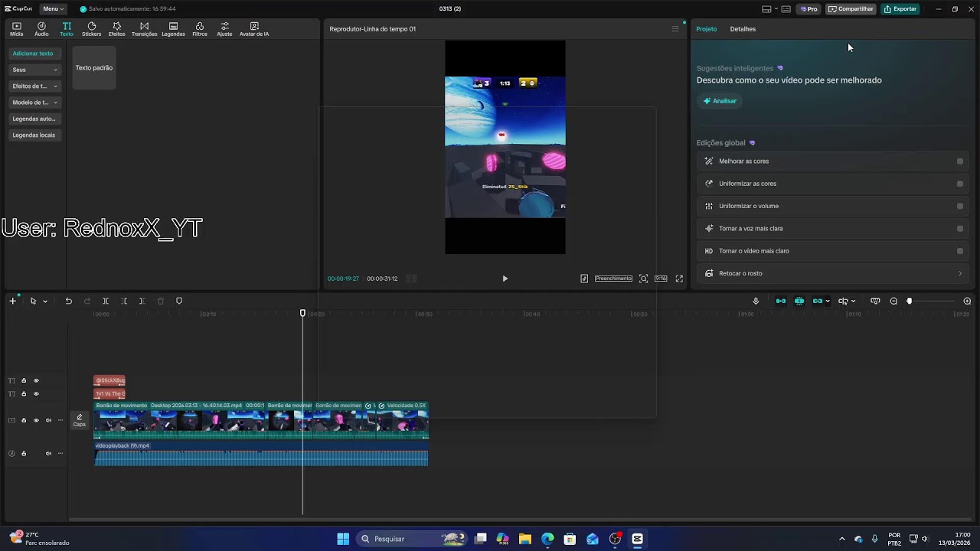This screenshot has height=551, width=980.
Task: Hide the @StickXBug text track
Action: [x=36, y=380]
